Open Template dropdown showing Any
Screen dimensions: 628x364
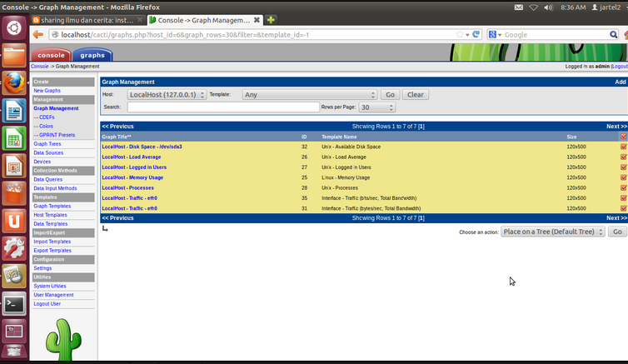tap(309, 95)
